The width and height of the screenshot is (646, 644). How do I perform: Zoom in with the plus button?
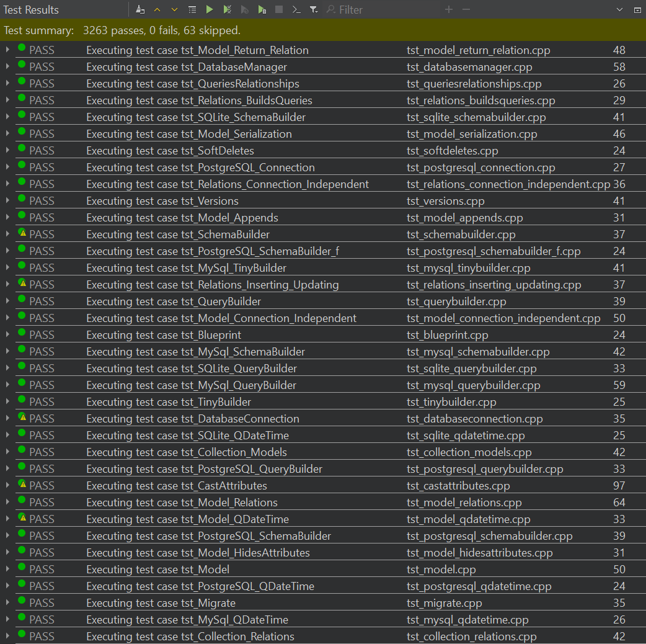449,9
